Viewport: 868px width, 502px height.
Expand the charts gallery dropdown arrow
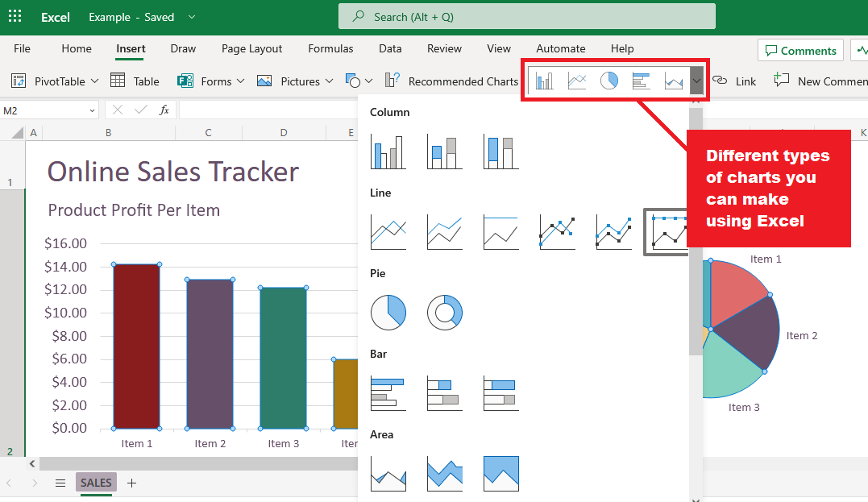696,81
